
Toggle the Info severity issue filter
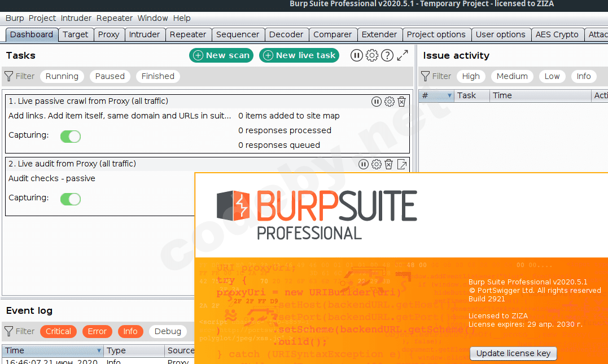tap(584, 76)
